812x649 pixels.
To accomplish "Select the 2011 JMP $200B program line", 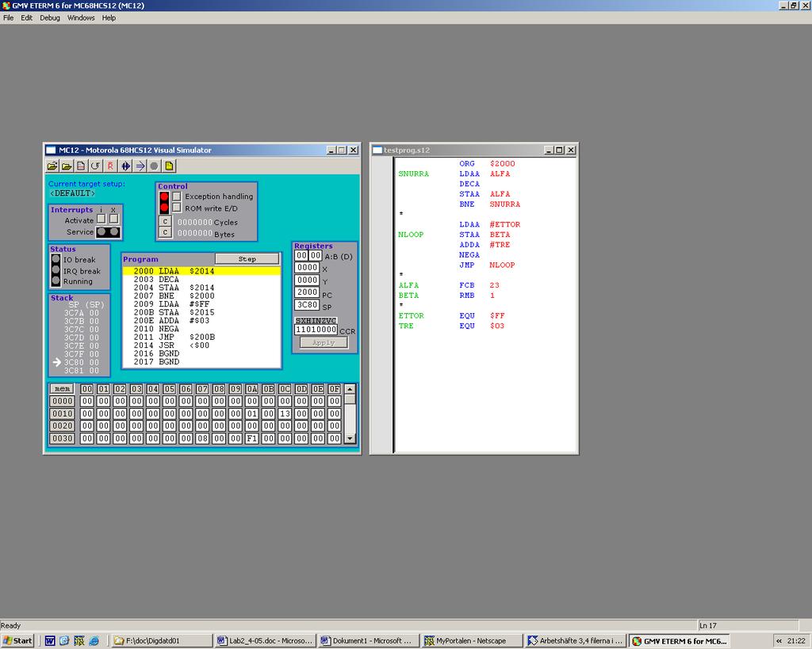I will point(201,337).
